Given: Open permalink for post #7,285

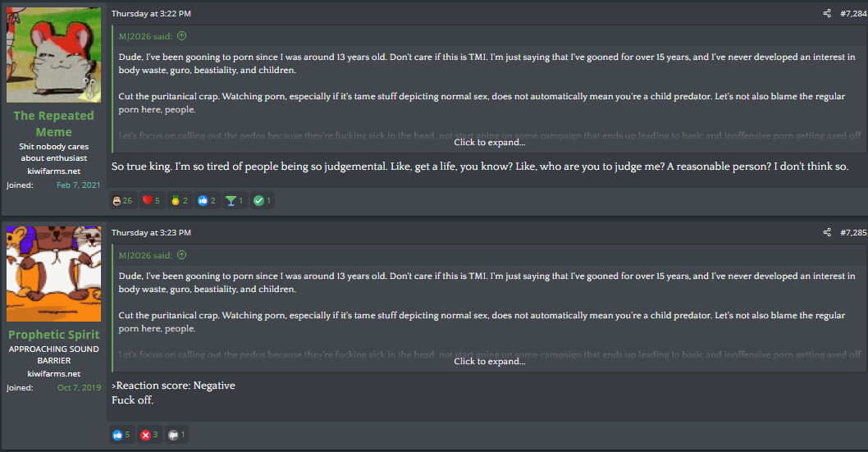Looking at the screenshot, I should click(x=853, y=233).
